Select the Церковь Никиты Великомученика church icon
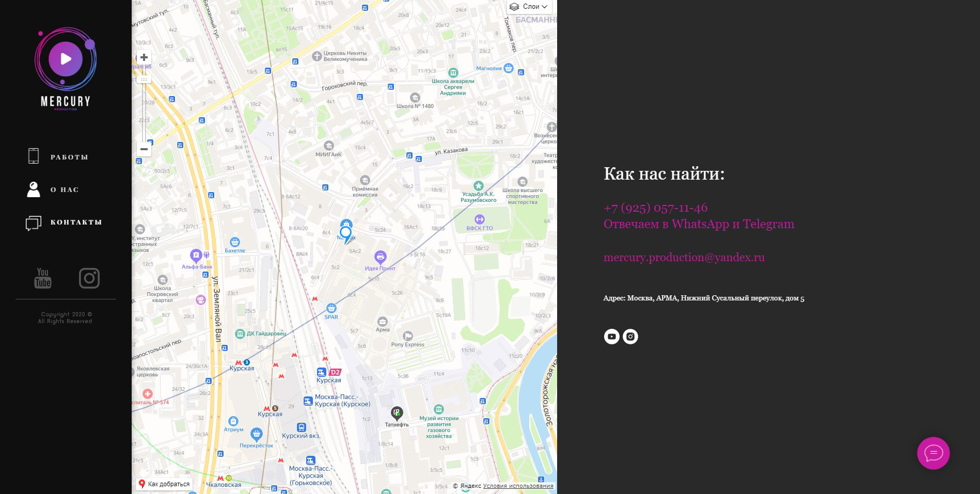 point(317,56)
